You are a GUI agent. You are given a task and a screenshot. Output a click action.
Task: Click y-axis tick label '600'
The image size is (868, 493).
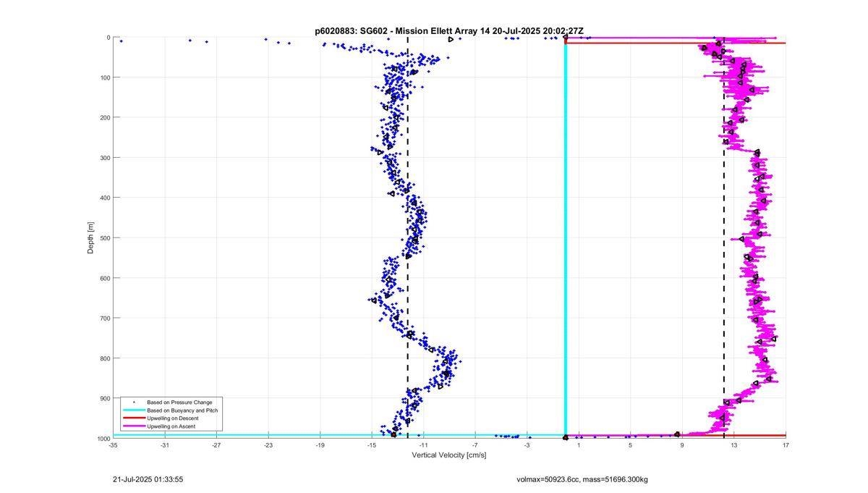(104, 278)
